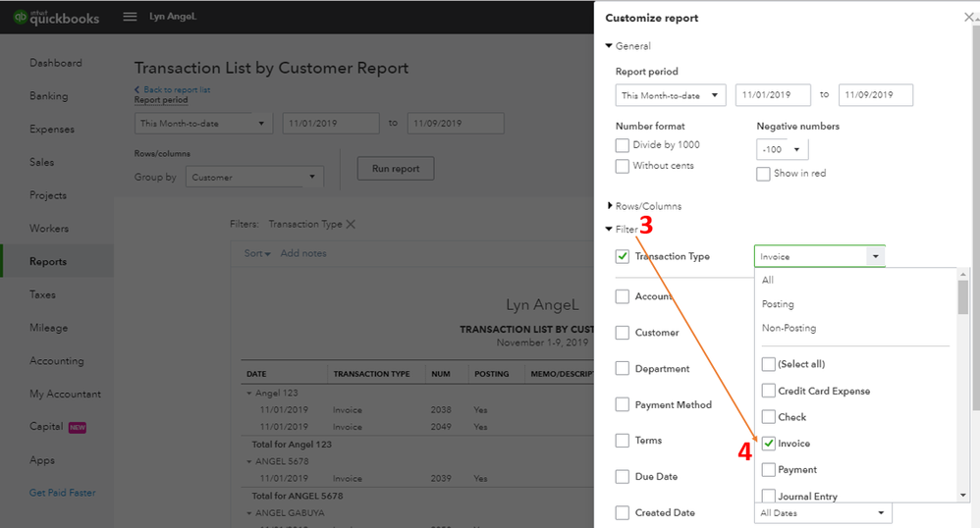Check the Payment transaction type

coord(769,470)
